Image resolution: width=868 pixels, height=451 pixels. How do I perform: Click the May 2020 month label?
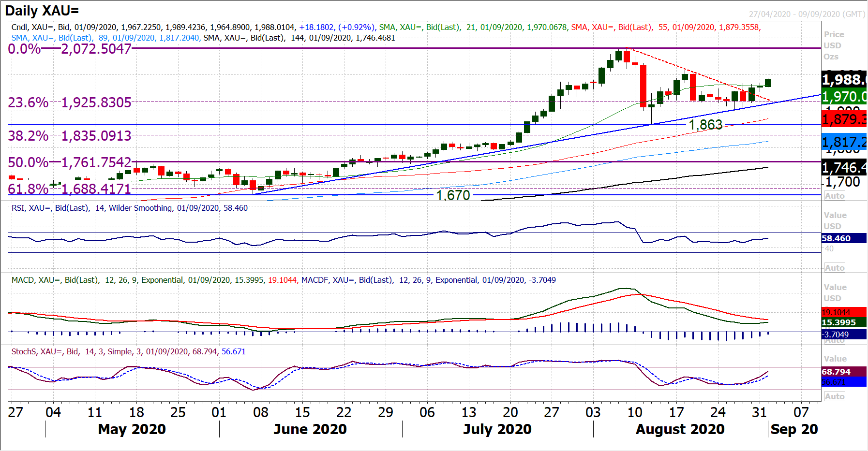132,429
